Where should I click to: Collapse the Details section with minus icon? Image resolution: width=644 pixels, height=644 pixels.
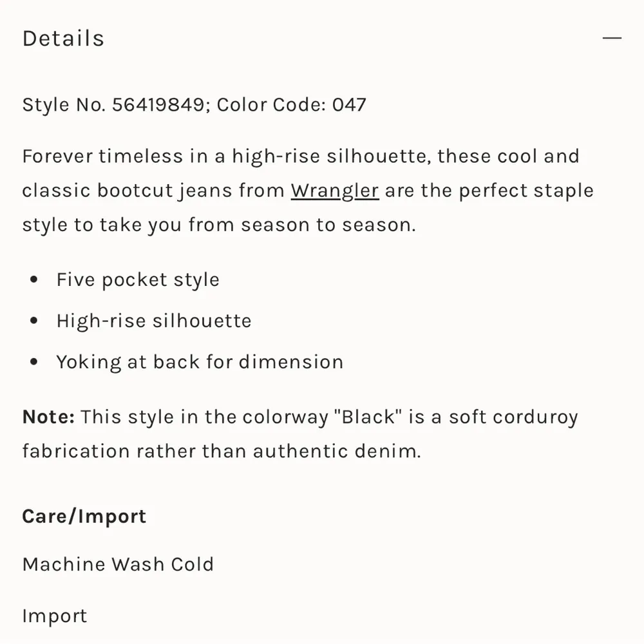612,39
